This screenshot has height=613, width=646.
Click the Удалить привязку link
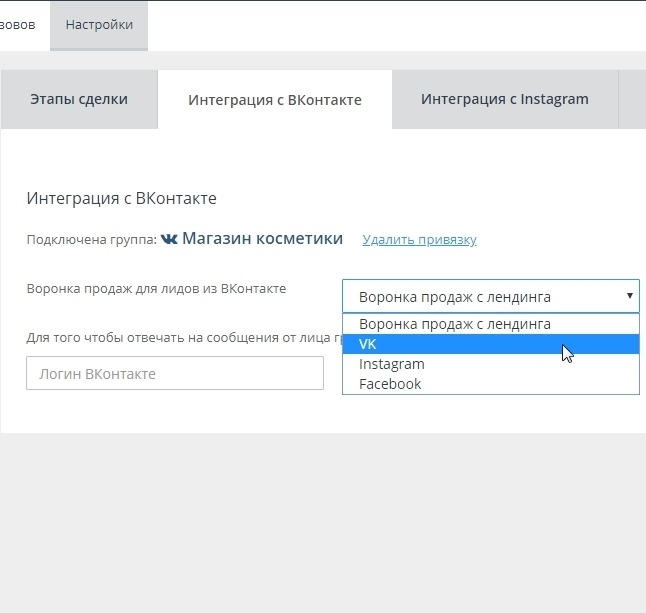coord(419,239)
